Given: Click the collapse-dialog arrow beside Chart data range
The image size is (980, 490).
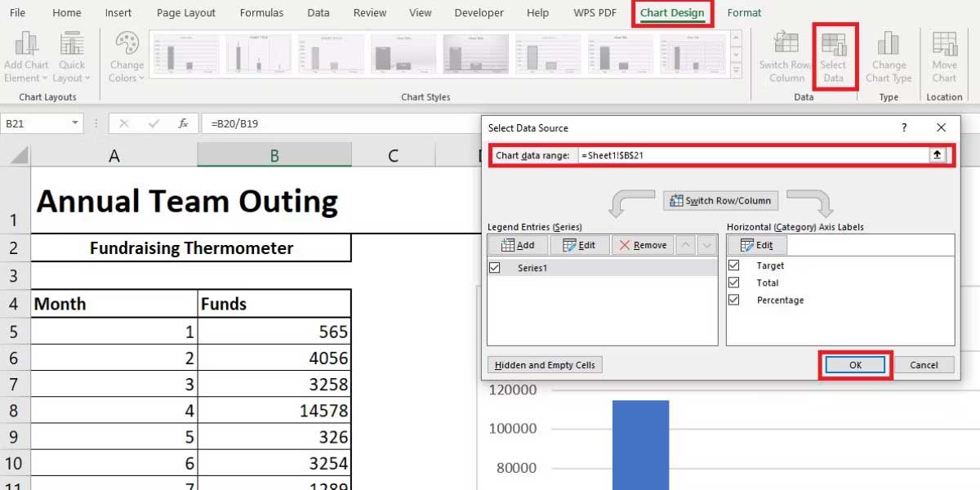Looking at the screenshot, I should click(938, 154).
